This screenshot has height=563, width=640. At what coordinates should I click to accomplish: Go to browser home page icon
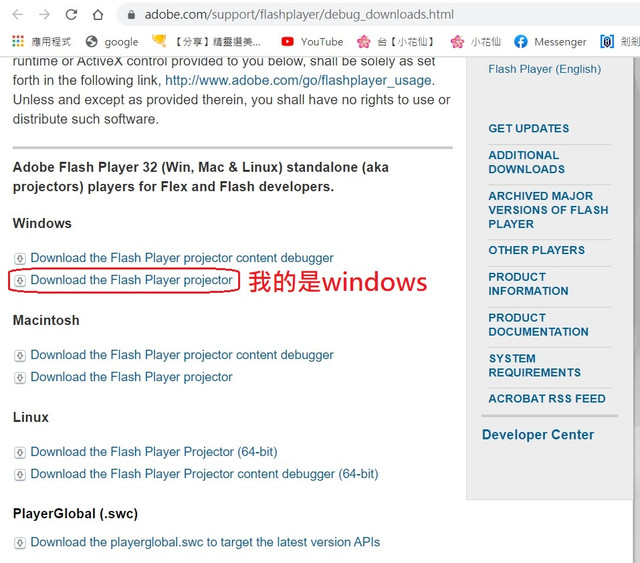point(98,15)
